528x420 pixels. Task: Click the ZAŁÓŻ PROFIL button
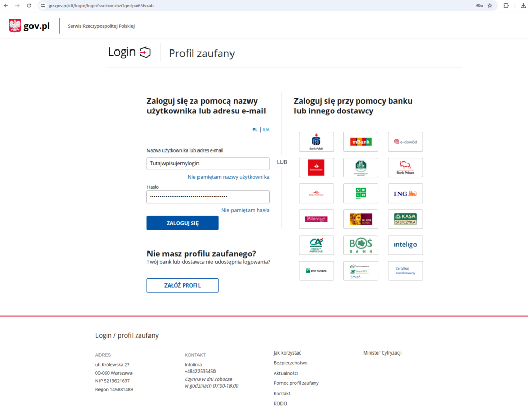[182, 285]
